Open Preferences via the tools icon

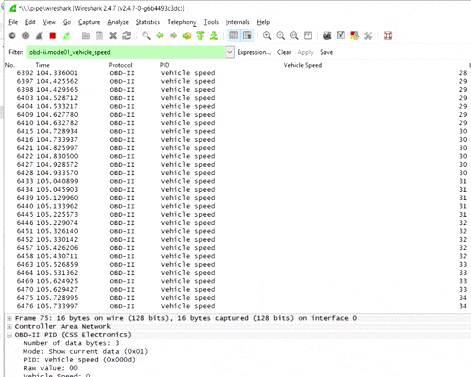368,35
